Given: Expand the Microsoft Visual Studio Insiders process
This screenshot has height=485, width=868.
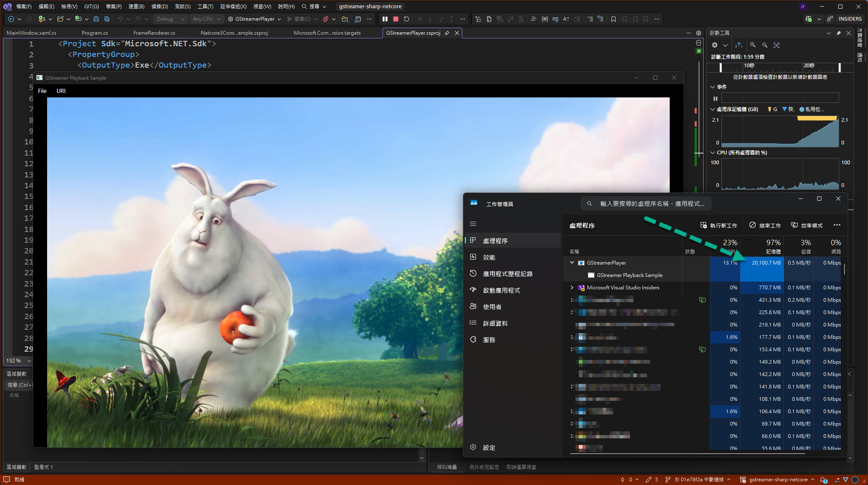Looking at the screenshot, I should [572, 287].
